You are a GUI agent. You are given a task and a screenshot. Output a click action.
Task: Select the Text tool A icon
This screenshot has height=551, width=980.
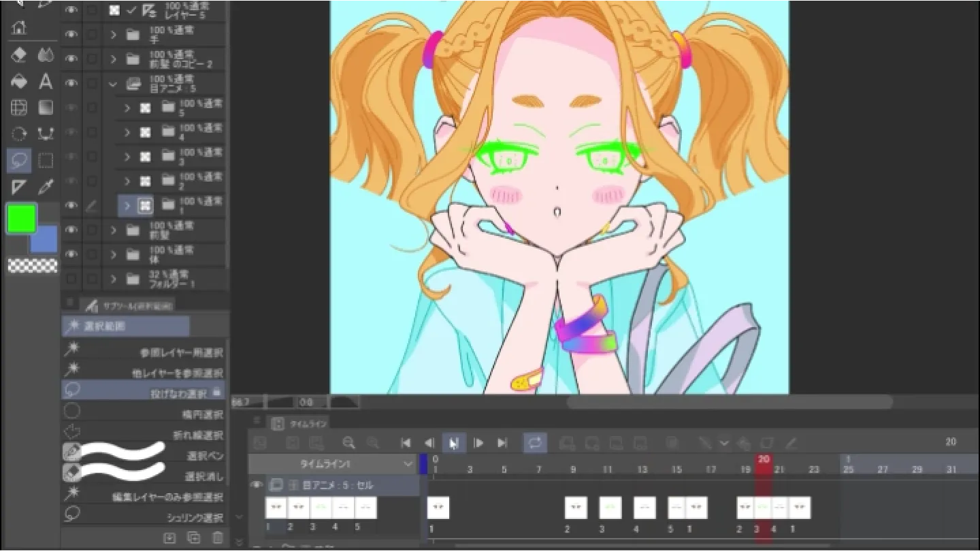coord(46,82)
